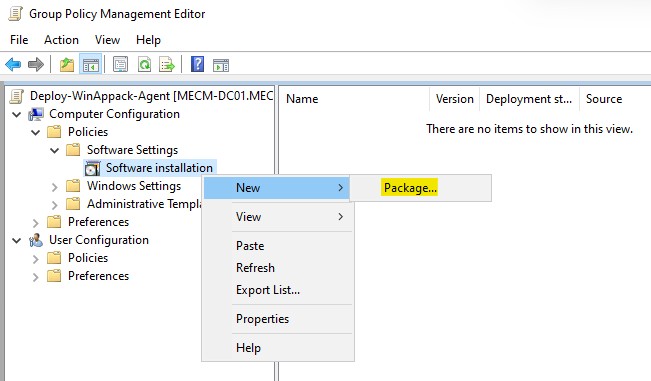Sort by the Deployment state column header
Screen dimensions: 651x381
[x=529, y=99]
